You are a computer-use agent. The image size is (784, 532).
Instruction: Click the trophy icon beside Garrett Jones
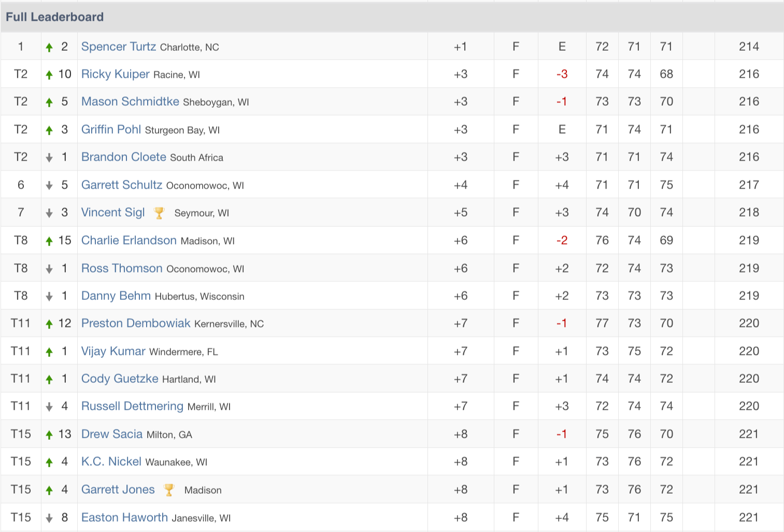pyautogui.click(x=169, y=490)
